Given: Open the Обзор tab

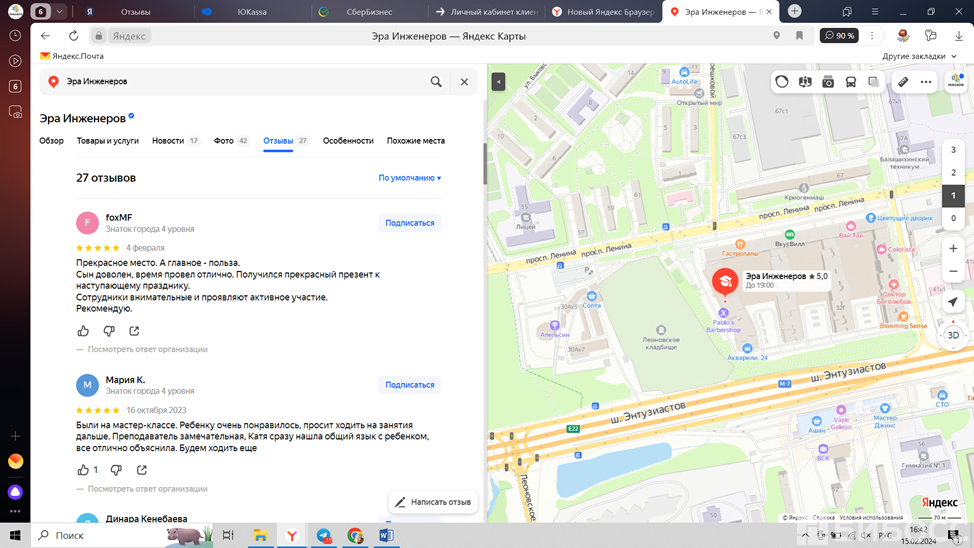Looking at the screenshot, I should click(52, 141).
